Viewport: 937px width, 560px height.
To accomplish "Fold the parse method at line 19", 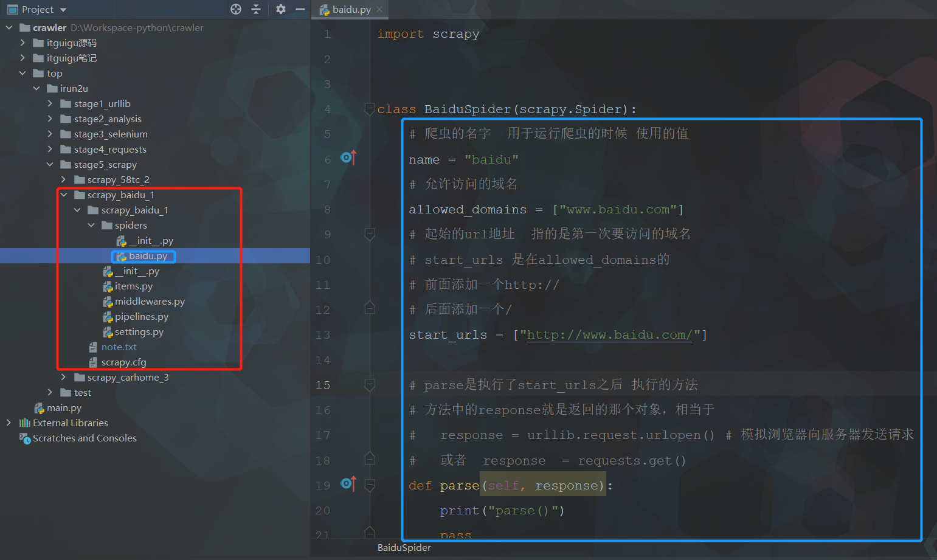I will [370, 485].
